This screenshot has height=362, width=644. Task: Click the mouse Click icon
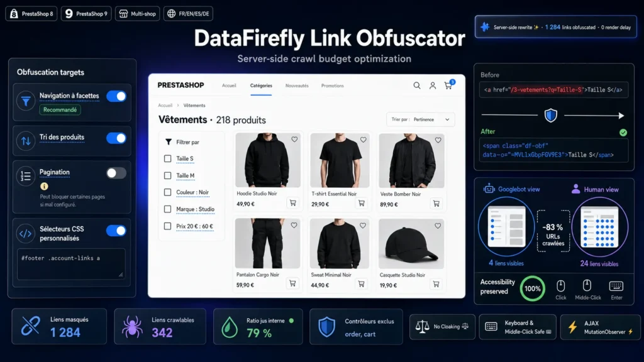tap(560, 286)
